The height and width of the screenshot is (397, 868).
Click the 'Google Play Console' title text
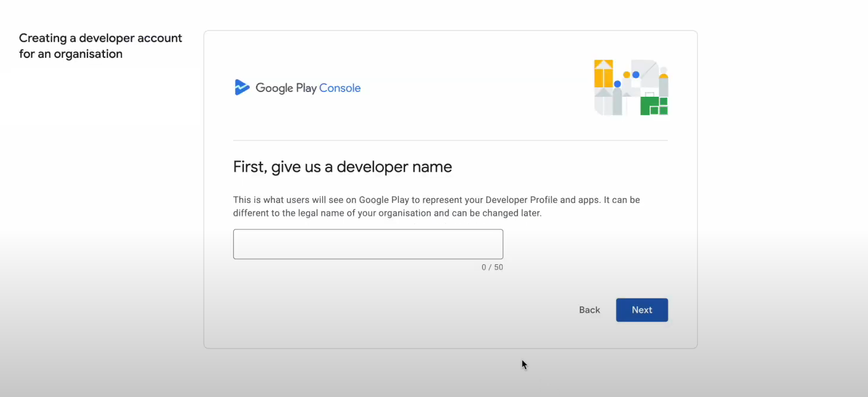tap(308, 88)
